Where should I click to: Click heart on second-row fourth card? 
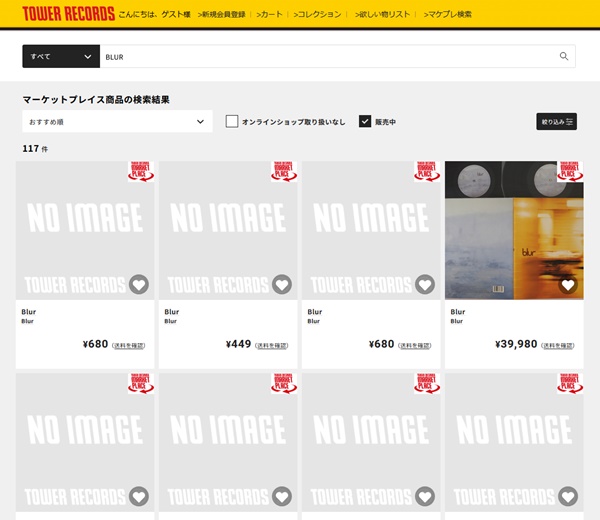(568, 496)
